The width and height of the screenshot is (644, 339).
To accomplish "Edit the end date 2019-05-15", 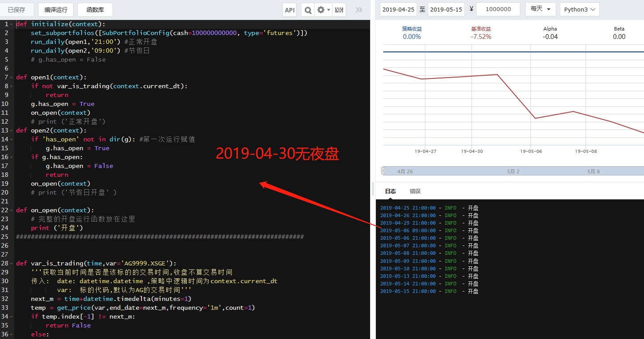I will (446, 9).
